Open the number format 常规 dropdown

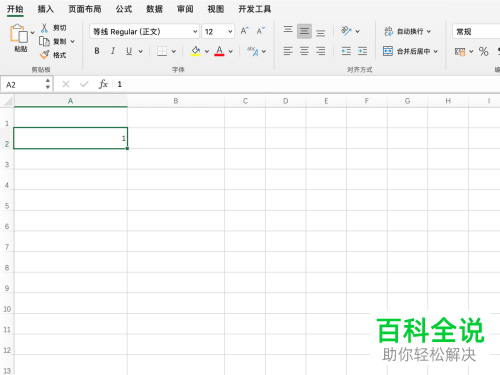tap(476, 32)
